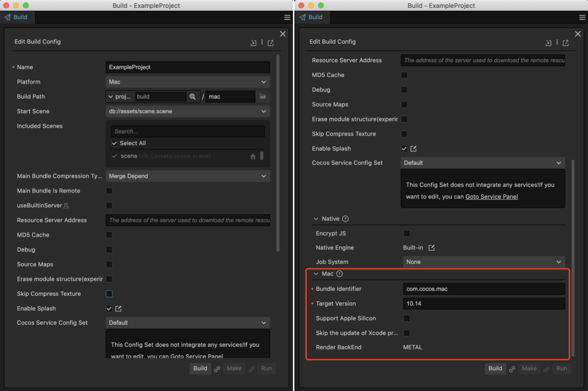
Task: Toggle Select All scenes checkbox
Action: tap(114, 143)
